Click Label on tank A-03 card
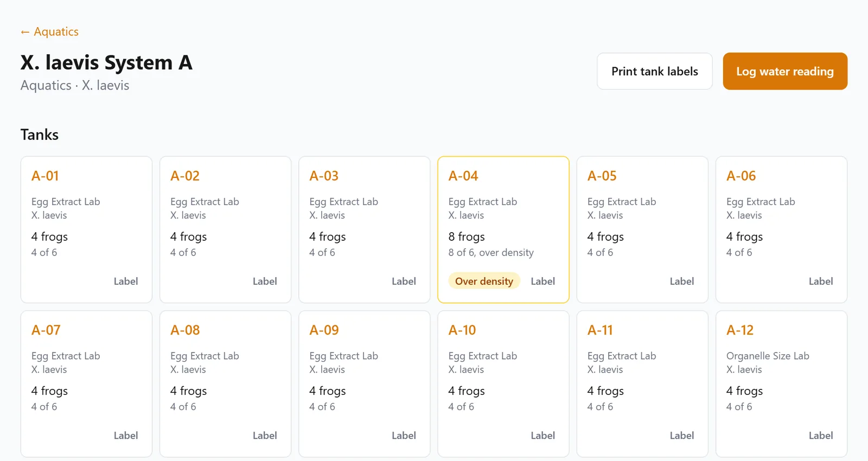 (404, 281)
